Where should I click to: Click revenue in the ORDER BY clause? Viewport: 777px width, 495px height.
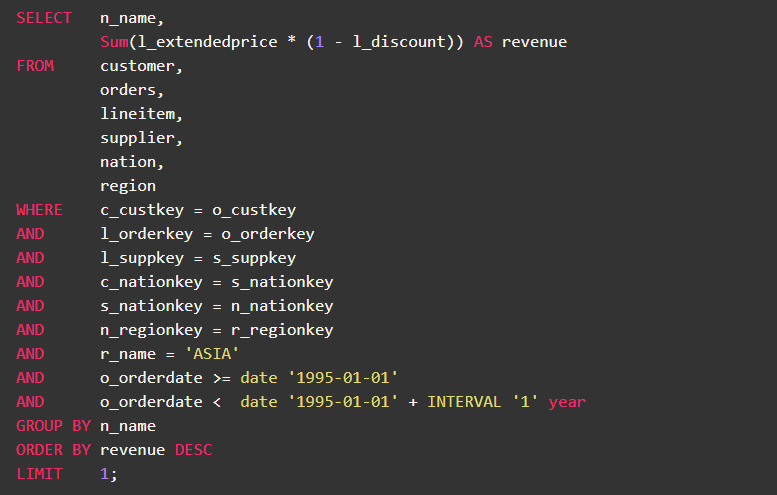coord(132,450)
